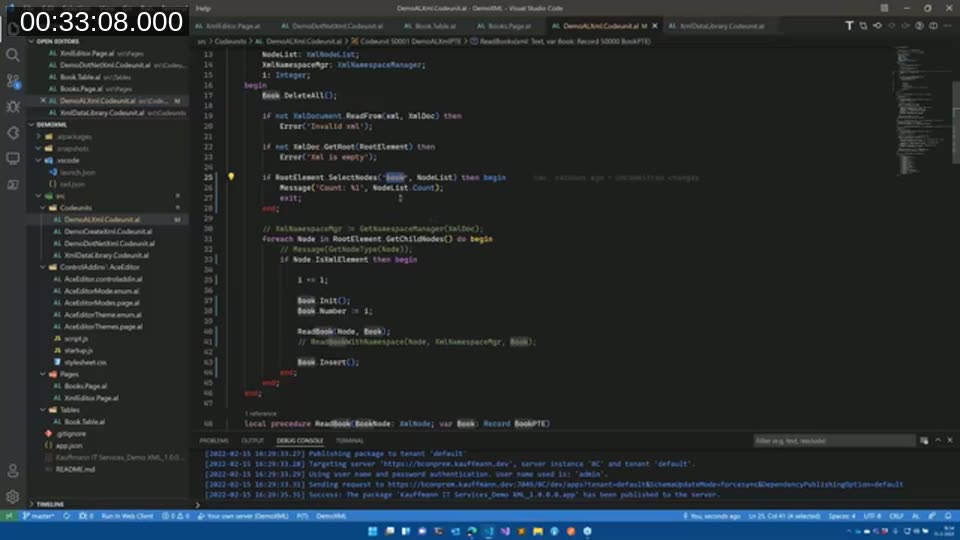Open the Manage gear in activity bar
Image resolution: width=960 pixels, height=540 pixels.
click(x=12, y=496)
